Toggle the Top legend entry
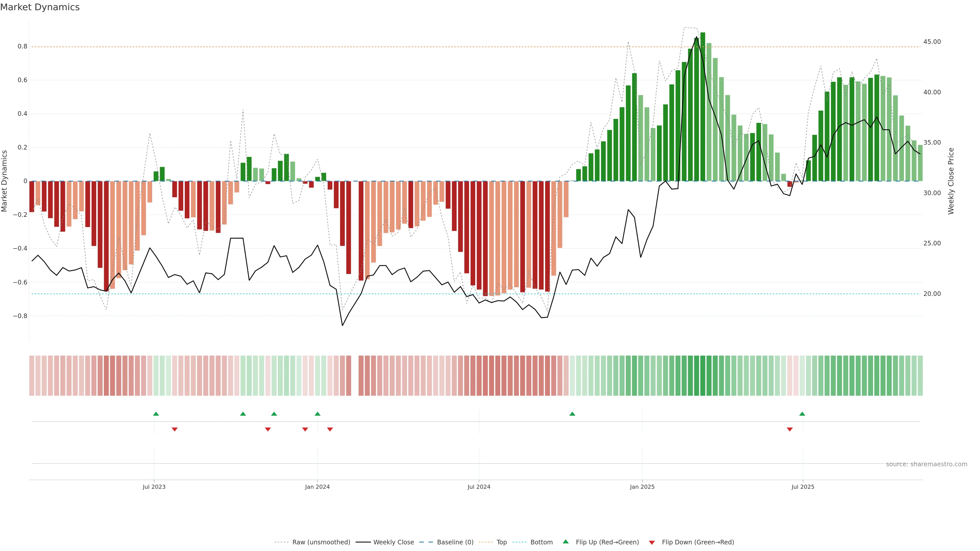Screen dimensions: 980x551 (x=501, y=542)
